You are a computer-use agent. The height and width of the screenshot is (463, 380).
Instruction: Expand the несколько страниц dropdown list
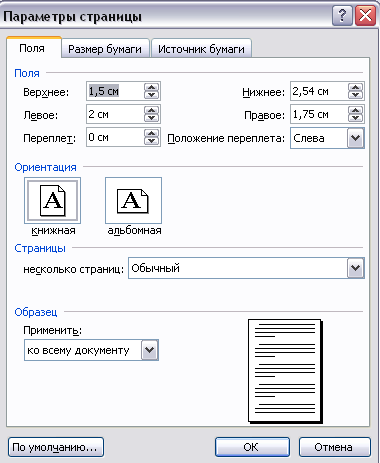click(x=355, y=268)
